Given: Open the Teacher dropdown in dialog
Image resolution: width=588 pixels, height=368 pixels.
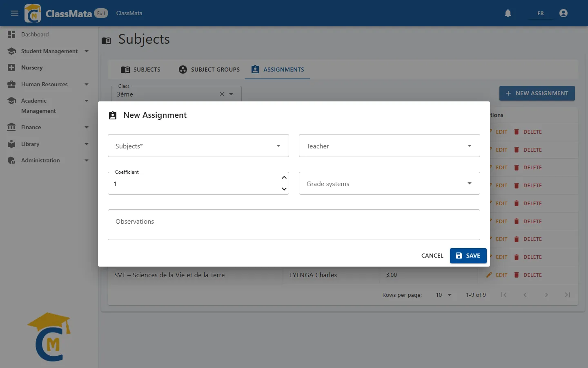Looking at the screenshot, I should click(x=390, y=146).
